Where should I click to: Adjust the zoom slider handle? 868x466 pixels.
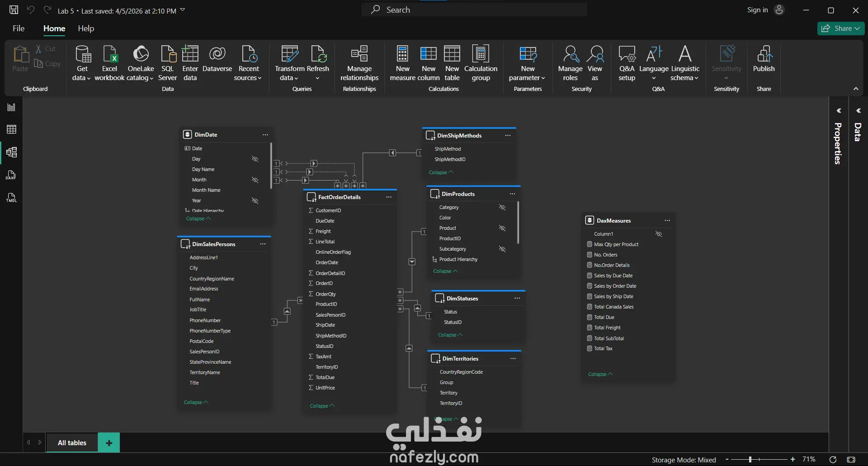[750, 460]
